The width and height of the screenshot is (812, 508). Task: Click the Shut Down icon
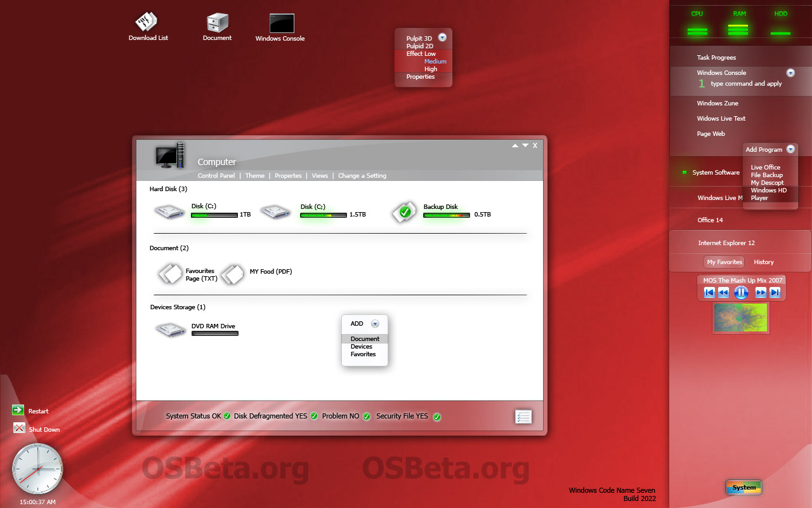19,429
